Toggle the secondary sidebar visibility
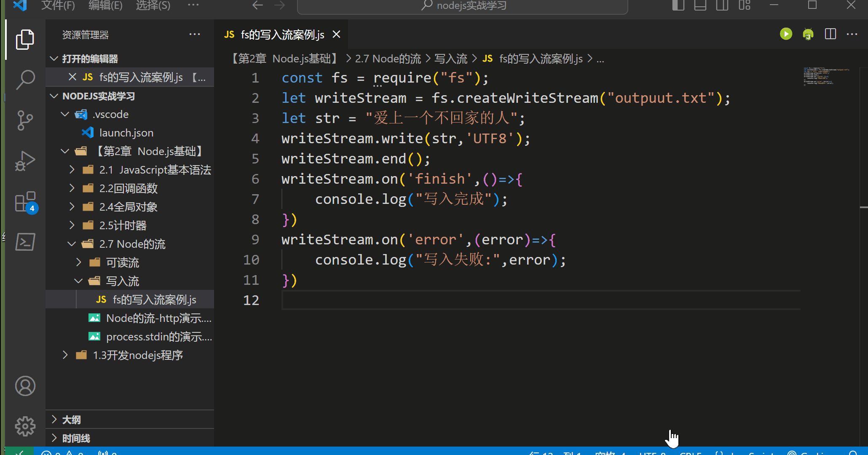The height and width of the screenshot is (455, 868). [722, 6]
